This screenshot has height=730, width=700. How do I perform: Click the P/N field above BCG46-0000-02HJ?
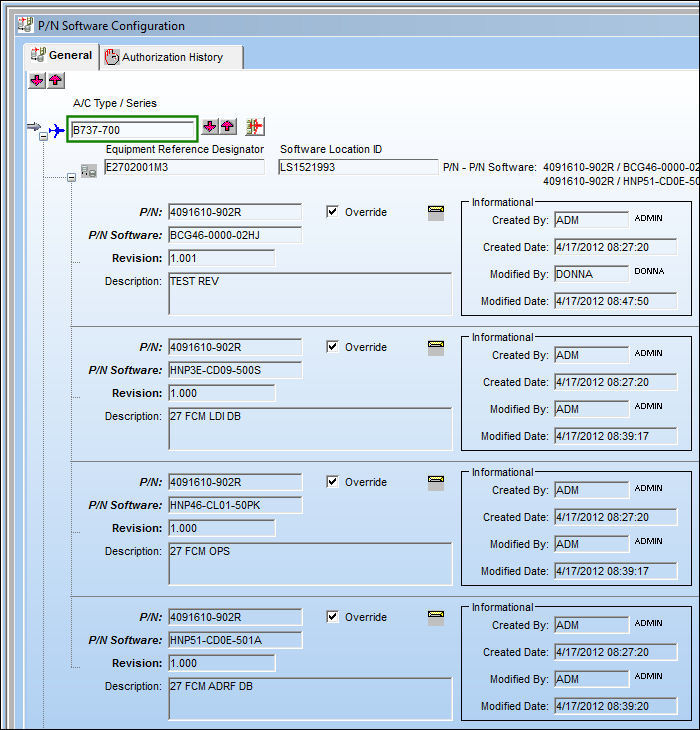(x=235, y=212)
